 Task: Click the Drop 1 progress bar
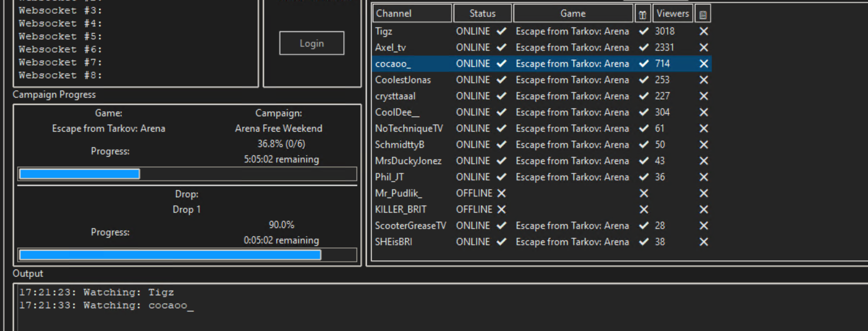coord(187,255)
